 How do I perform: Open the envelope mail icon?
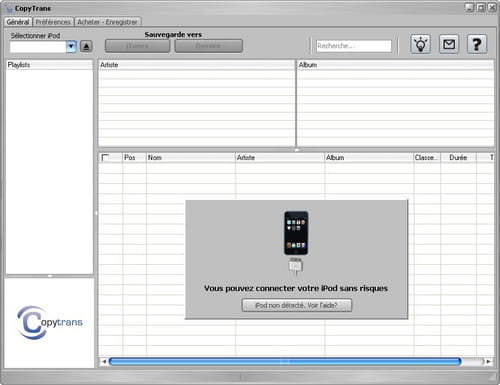coord(449,44)
